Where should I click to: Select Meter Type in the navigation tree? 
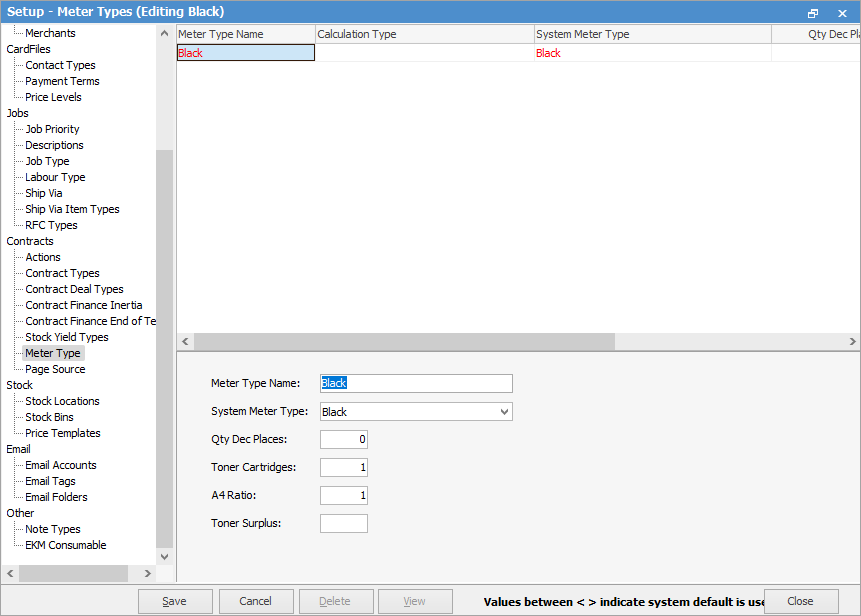52,353
